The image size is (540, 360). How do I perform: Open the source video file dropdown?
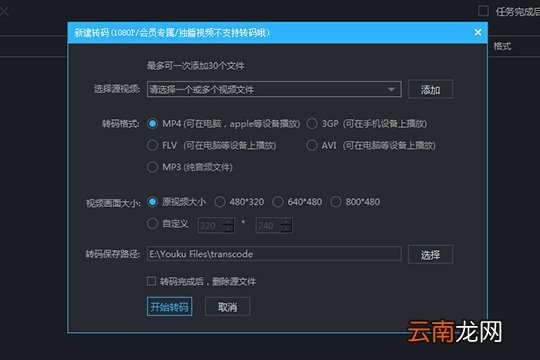274,89
